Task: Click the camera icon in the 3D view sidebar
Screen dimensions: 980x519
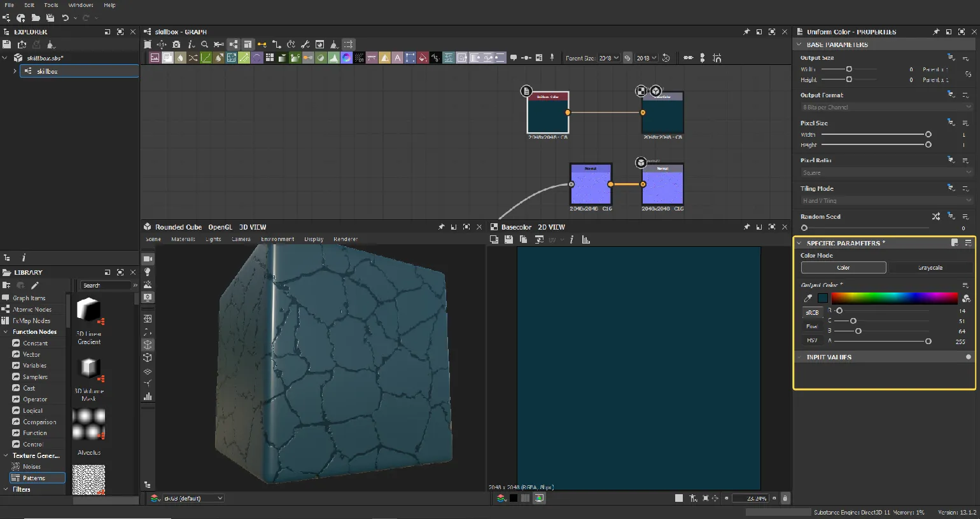Action: (x=148, y=259)
